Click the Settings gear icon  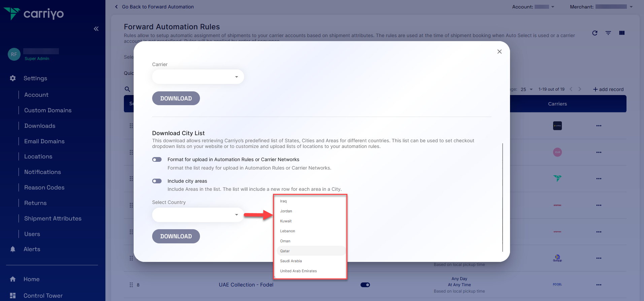13,78
